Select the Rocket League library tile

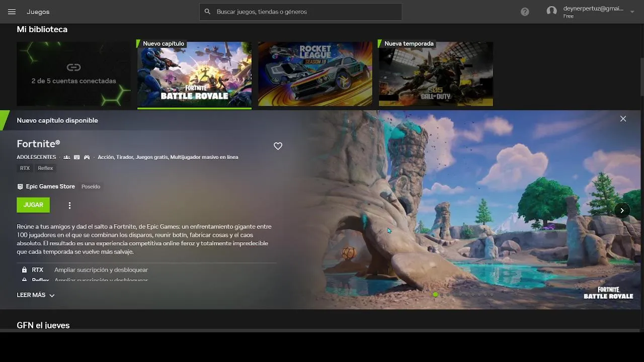coord(315,74)
